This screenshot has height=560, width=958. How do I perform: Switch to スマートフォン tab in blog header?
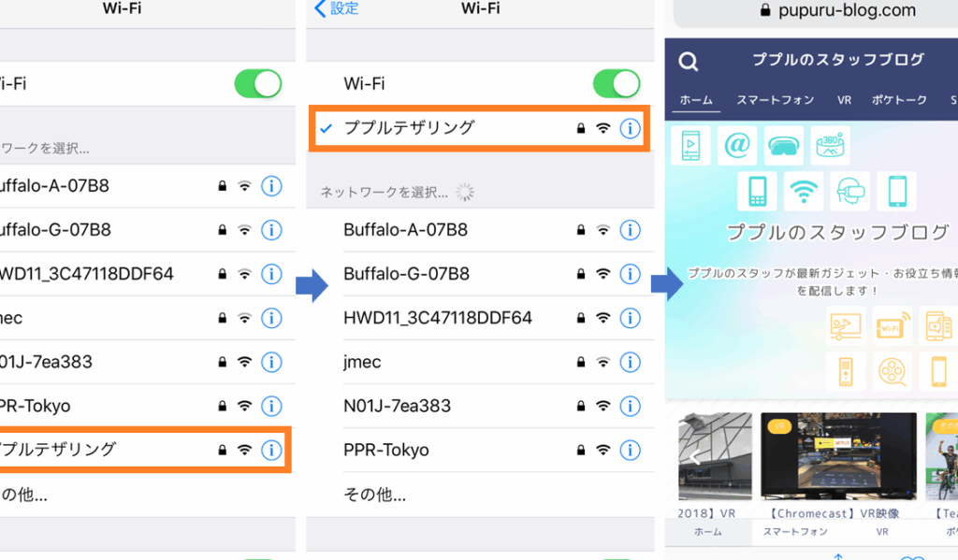pos(775,100)
